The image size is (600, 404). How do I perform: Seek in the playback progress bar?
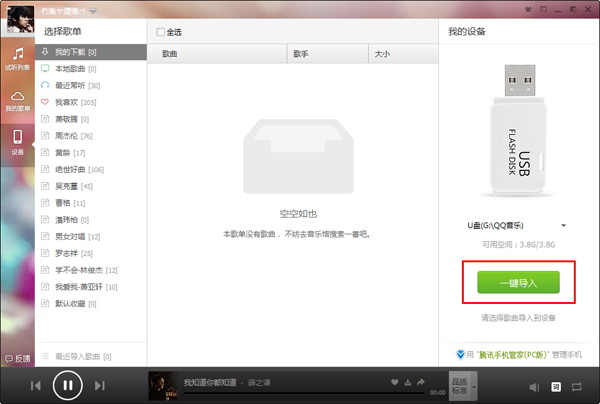coord(304,393)
